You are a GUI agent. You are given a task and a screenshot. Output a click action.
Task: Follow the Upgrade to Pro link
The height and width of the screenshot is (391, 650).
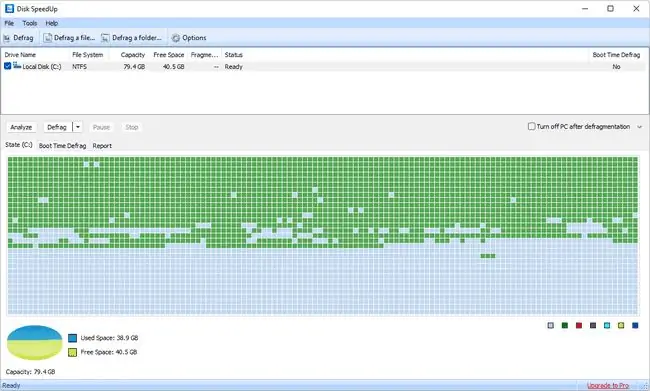608,386
